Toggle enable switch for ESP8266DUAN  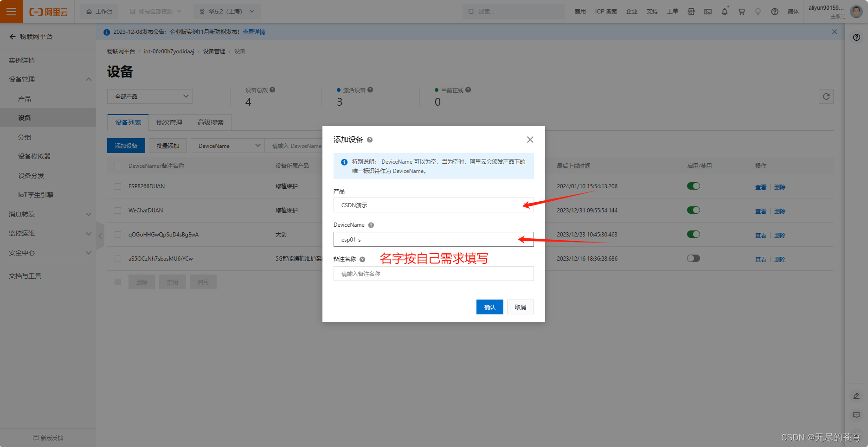point(693,186)
